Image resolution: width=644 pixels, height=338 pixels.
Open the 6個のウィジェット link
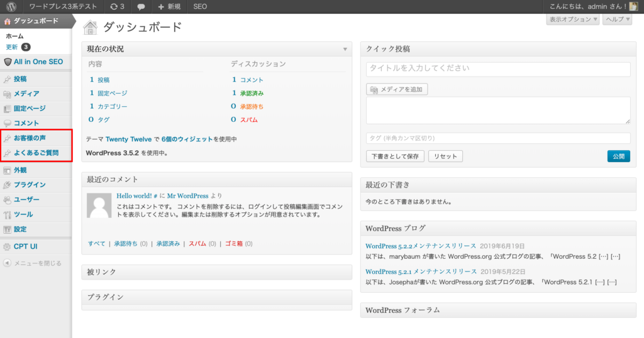(187, 139)
